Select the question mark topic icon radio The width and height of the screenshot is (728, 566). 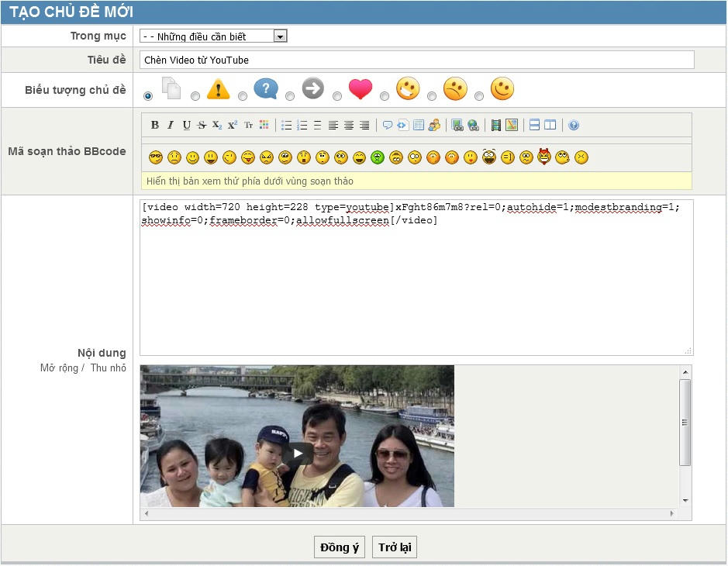tap(243, 96)
